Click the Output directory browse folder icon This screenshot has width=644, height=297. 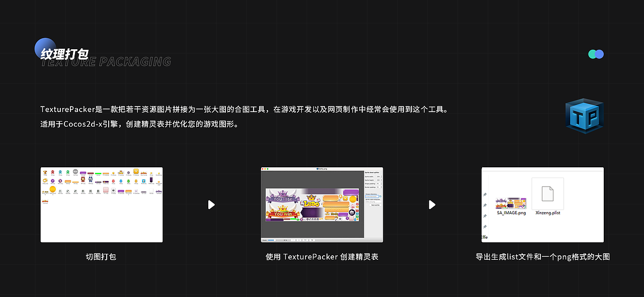[x=380, y=196]
